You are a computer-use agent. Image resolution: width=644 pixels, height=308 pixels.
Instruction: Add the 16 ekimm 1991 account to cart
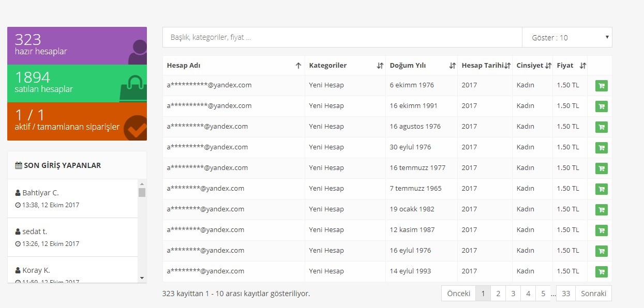pyautogui.click(x=602, y=106)
